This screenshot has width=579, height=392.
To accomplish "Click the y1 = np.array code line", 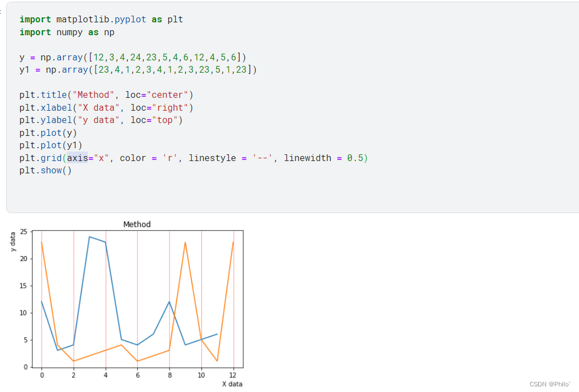I will pyautogui.click(x=138, y=69).
